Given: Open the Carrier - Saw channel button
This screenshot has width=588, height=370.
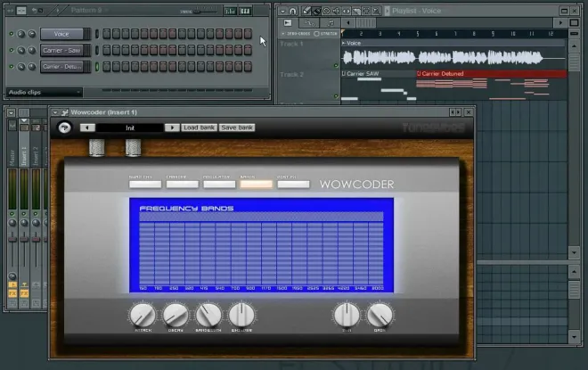Looking at the screenshot, I should 61,50.
